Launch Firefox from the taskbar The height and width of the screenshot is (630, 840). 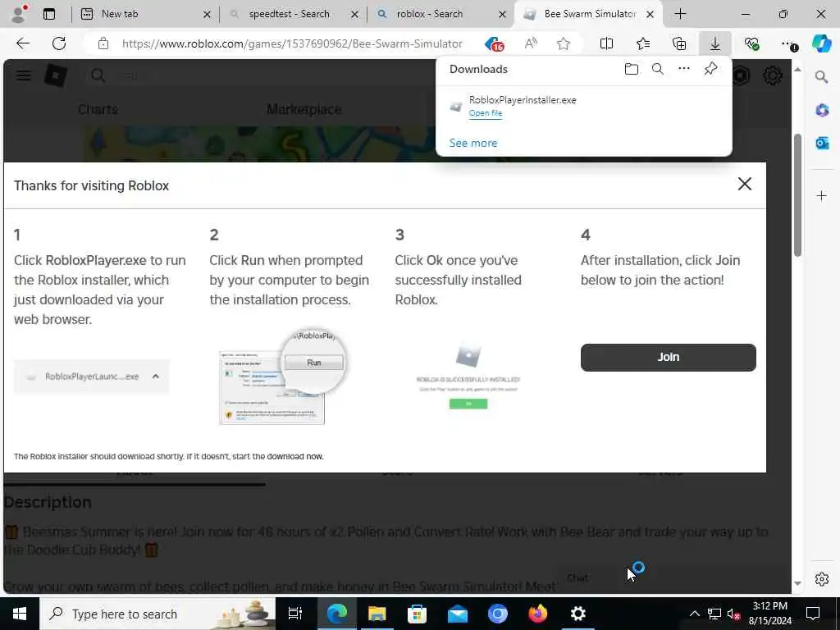pos(538,614)
